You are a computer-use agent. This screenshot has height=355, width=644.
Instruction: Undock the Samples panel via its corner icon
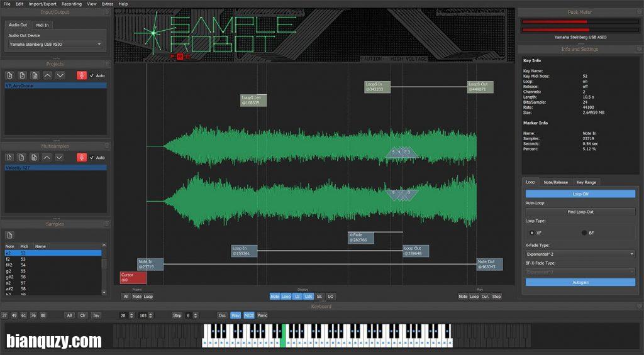tap(107, 224)
